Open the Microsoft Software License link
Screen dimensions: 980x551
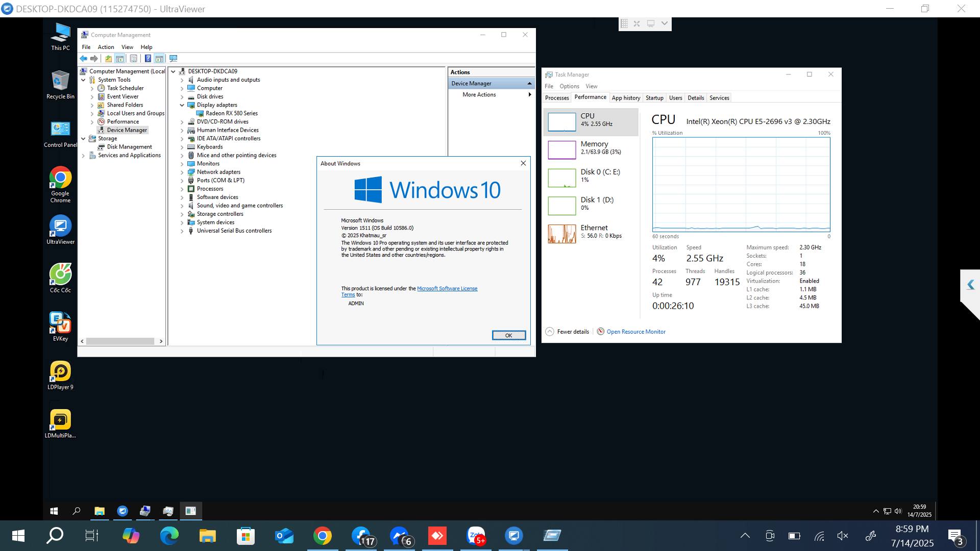click(447, 289)
